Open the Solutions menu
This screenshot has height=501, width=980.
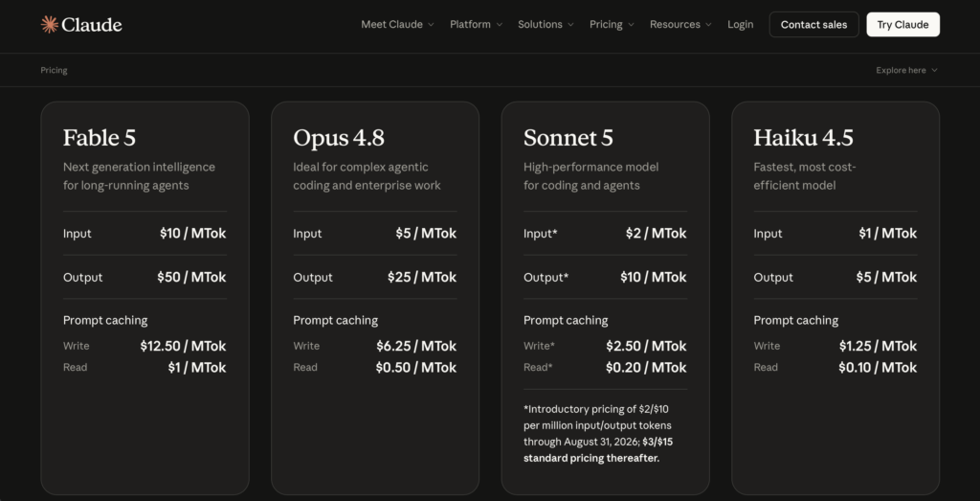[x=545, y=24]
